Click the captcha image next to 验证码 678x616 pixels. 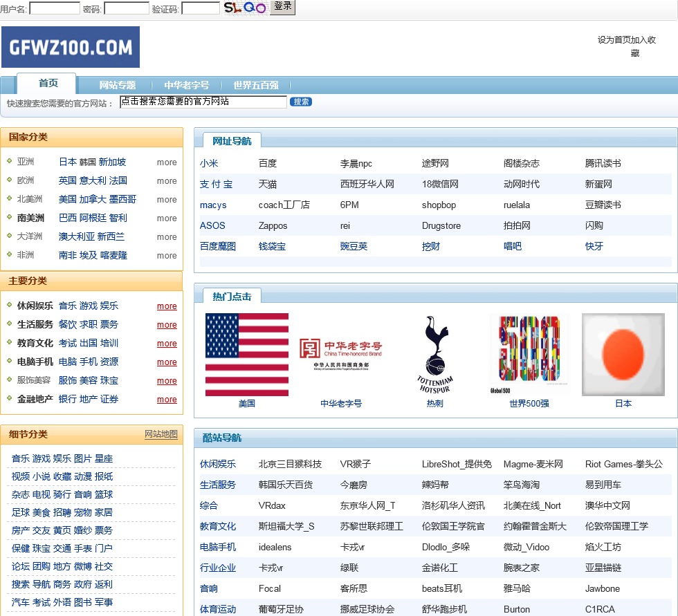(245, 8)
